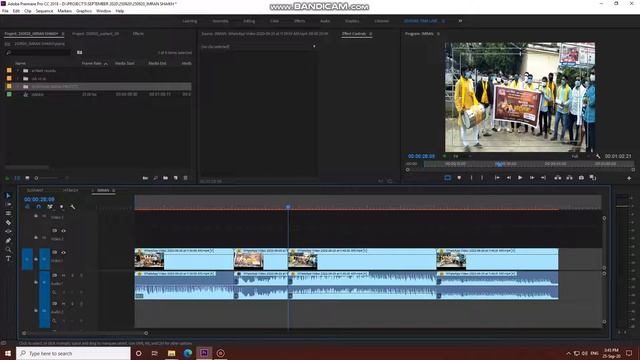This screenshot has width=640, height=360.
Task: Play the program monitor
Action: (520, 178)
